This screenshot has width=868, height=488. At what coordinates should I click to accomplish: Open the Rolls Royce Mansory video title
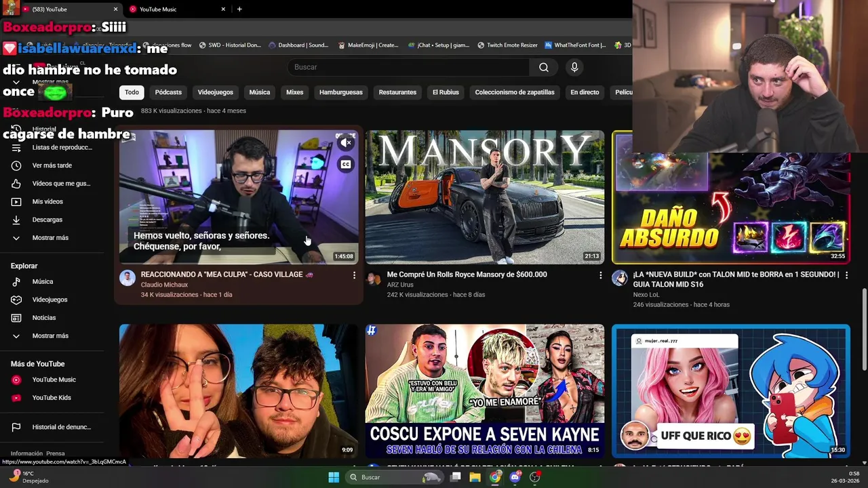click(467, 274)
